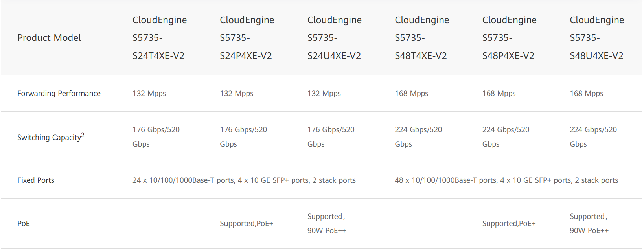Image resolution: width=644 pixels, height=250 pixels.
Task: Click the 48 x 10/100/1000Base-T ports cell
Action: coord(506,180)
